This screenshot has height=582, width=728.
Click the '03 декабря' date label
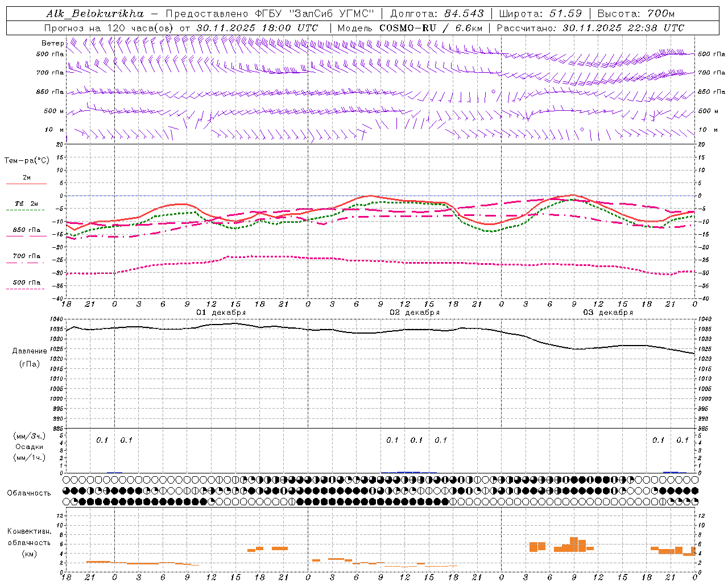[x=608, y=313]
